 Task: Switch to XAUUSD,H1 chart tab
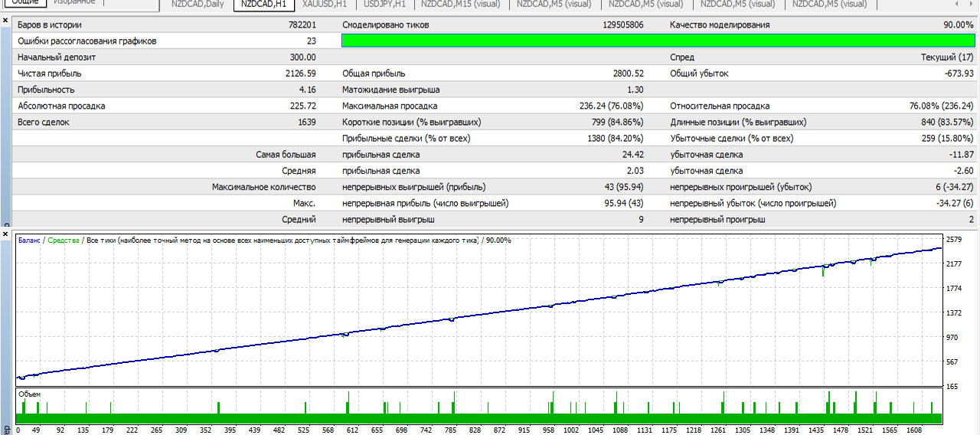[325, 5]
